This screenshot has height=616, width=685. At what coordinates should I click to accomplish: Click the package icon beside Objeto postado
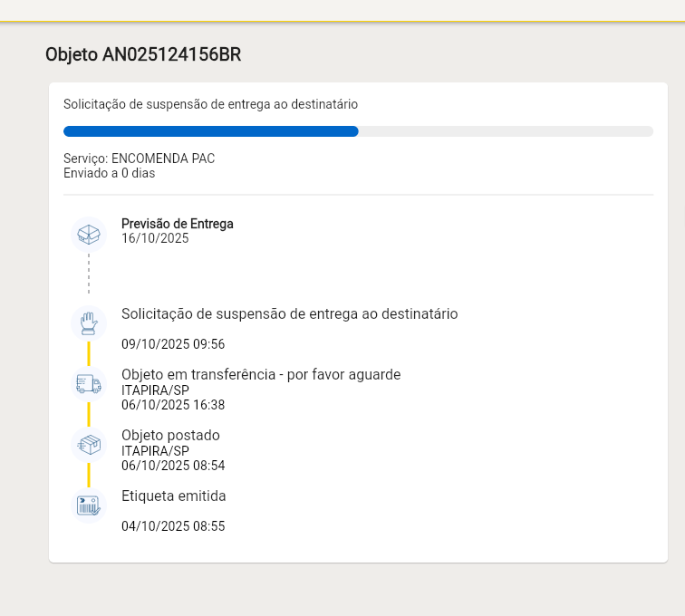(89, 445)
